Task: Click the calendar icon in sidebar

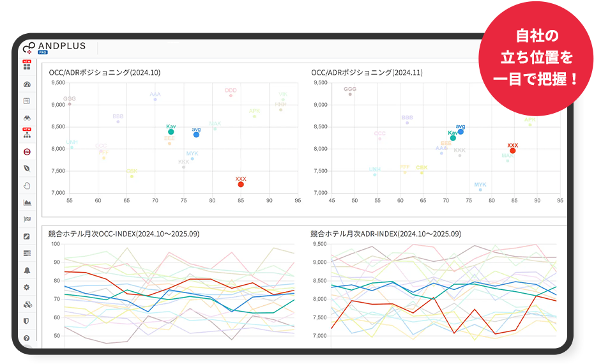Action: coord(27,101)
